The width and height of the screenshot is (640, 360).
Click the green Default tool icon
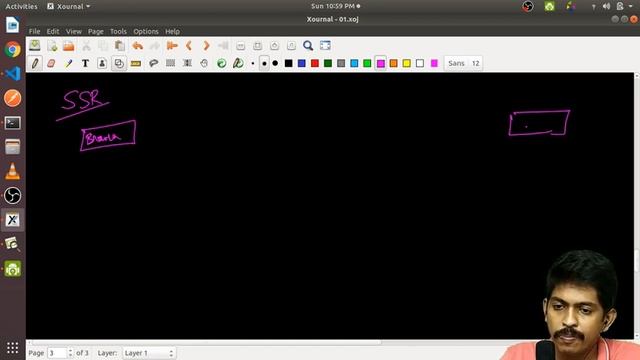click(222, 63)
